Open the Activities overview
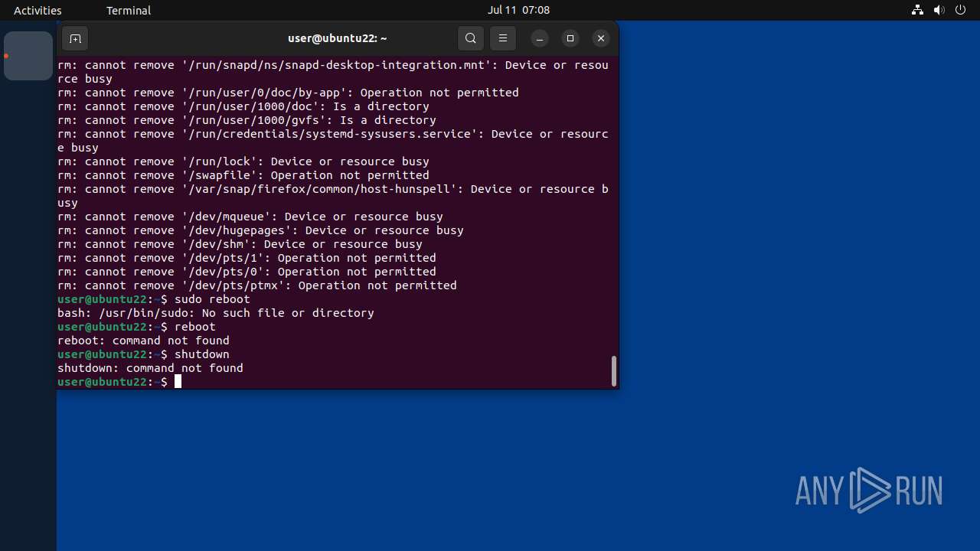980x551 pixels. (38, 10)
